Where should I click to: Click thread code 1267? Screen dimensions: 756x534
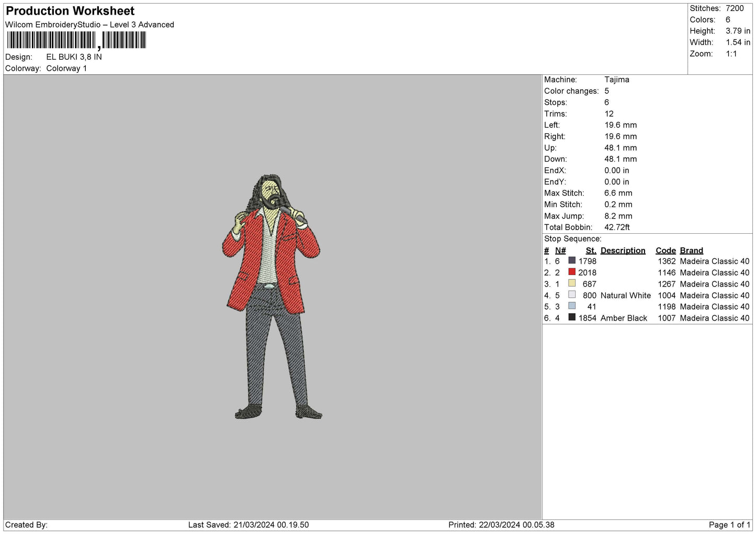tap(667, 284)
